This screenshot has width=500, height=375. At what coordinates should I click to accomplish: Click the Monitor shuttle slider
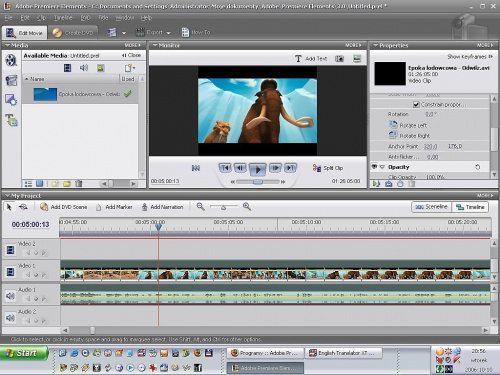pyautogui.click(x=258, y=182)
